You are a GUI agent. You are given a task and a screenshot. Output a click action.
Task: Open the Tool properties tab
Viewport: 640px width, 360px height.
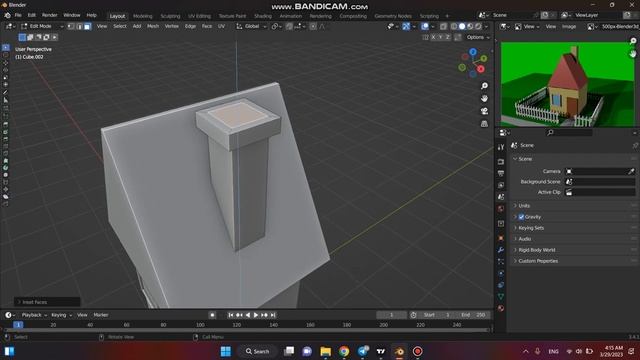click(x=501, y=147)
